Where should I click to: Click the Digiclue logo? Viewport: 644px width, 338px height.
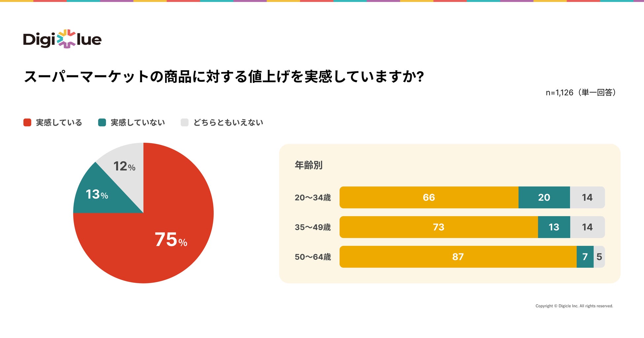(62, 39)
